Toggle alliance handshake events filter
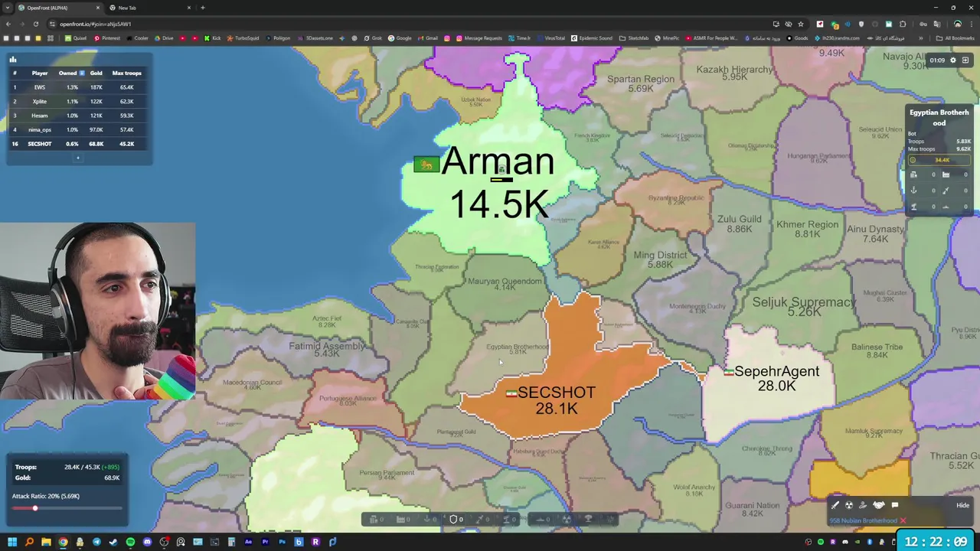The image size is (980, 551). point(879,505)
